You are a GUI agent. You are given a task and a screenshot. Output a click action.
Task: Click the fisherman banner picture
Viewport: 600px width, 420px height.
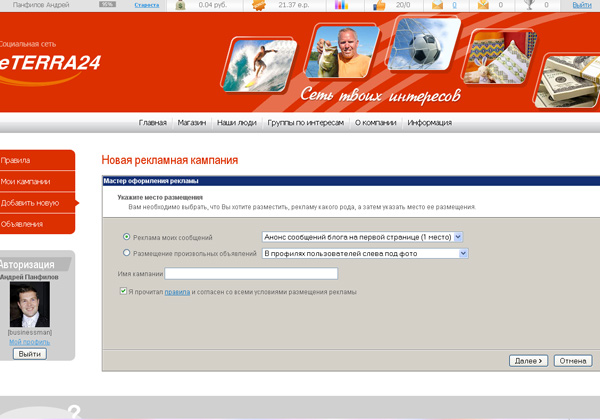tap(342, 51)
